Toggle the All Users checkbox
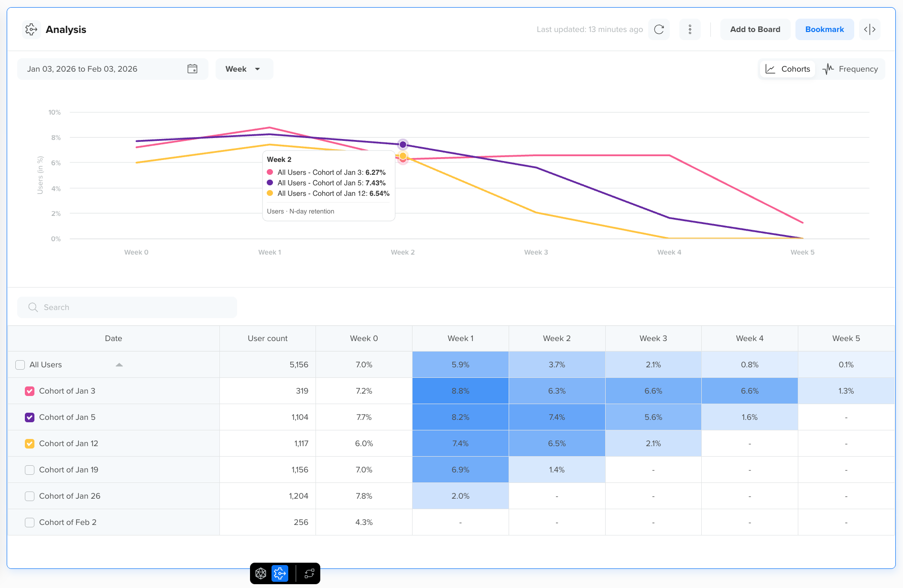This screenshot has width=903, height=588. click(x=20, y=365)
